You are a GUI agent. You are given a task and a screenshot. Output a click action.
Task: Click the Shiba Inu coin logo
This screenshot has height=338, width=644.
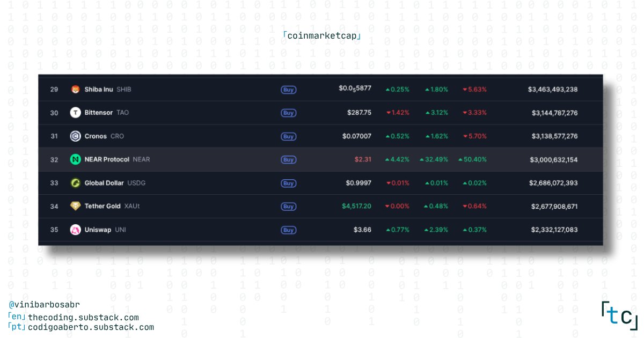76,90
